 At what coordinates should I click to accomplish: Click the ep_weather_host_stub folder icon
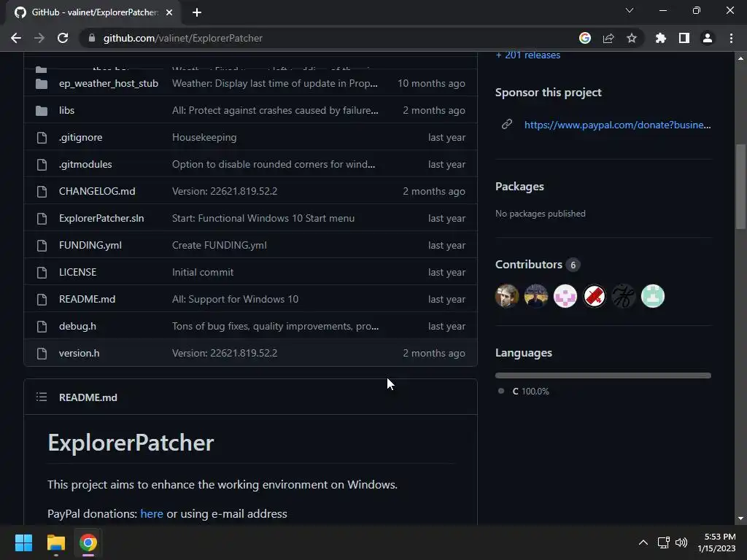(42, 84)
